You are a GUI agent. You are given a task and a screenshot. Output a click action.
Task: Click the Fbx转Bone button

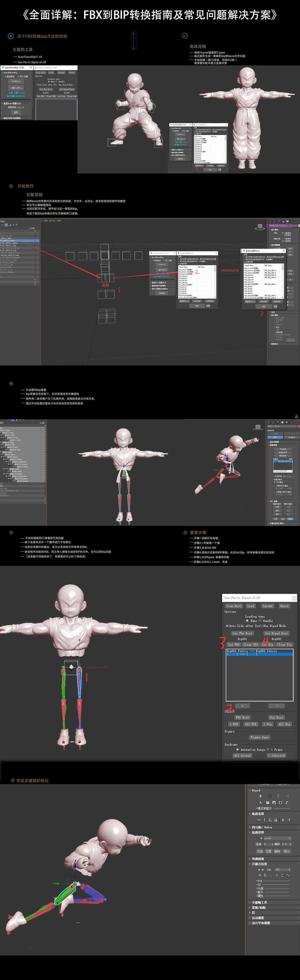(16, 81)
